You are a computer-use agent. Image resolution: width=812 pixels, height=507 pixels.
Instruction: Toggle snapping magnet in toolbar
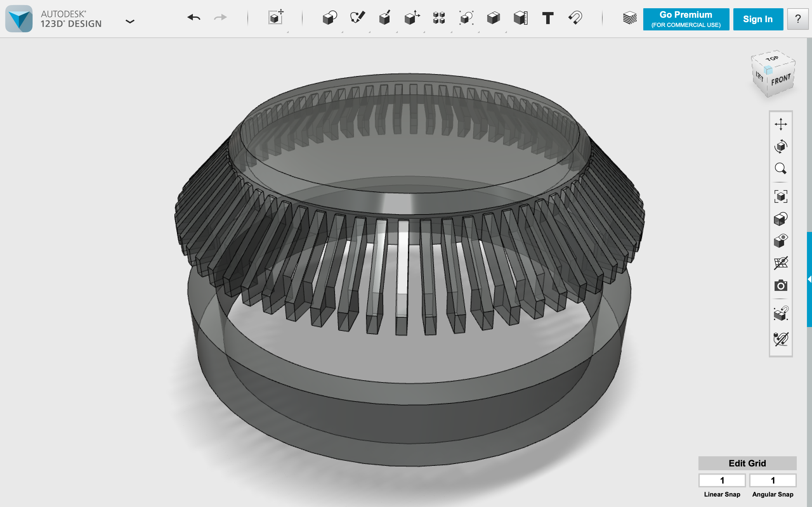click(575, 18)
